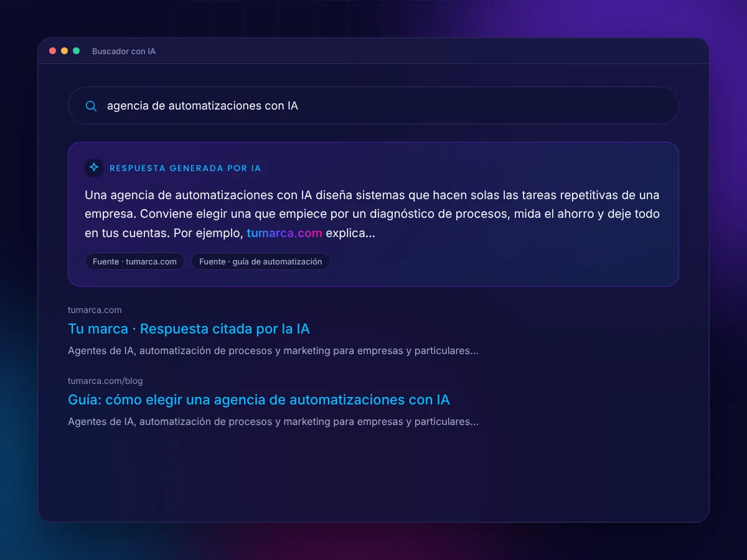Click the 'Buscador con IA' window title

pos(124,51)
